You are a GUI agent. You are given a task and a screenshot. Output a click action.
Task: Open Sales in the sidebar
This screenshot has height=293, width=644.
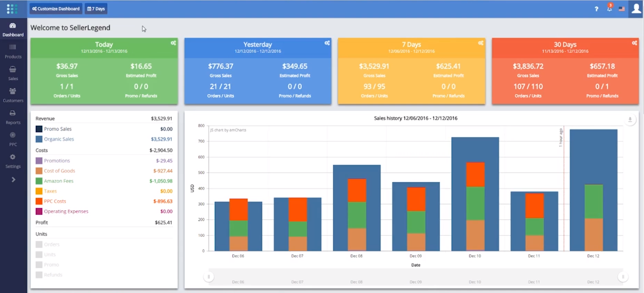point(13,74)
